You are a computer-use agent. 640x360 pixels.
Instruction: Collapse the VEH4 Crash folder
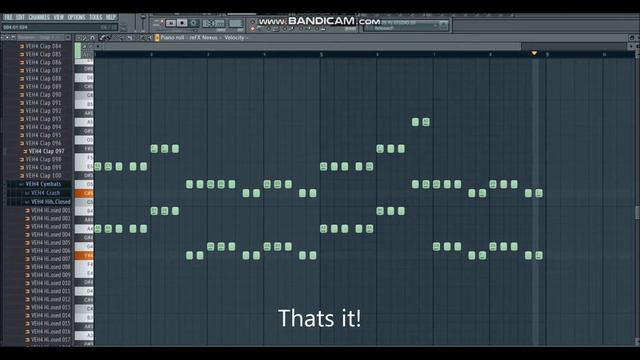[27, 193]
